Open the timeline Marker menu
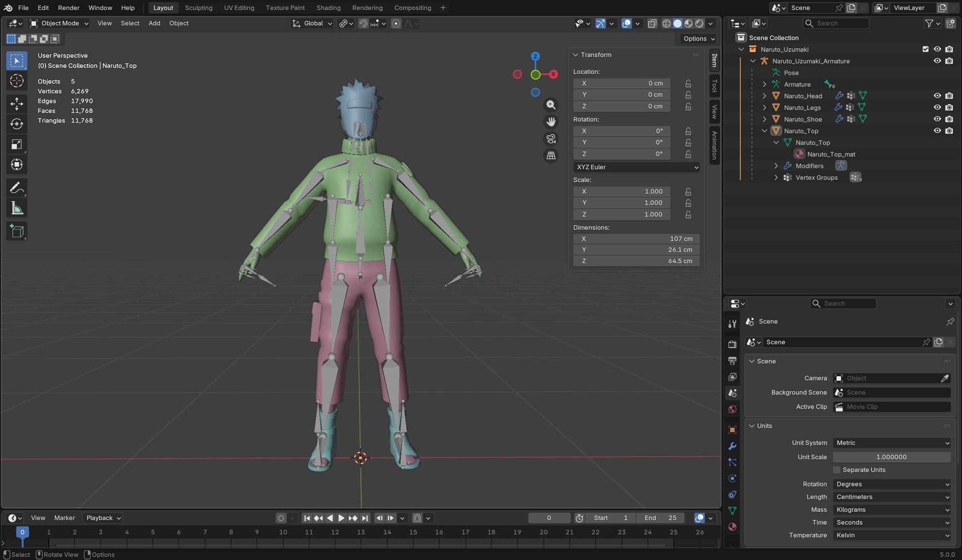 [x=64, y=518]
